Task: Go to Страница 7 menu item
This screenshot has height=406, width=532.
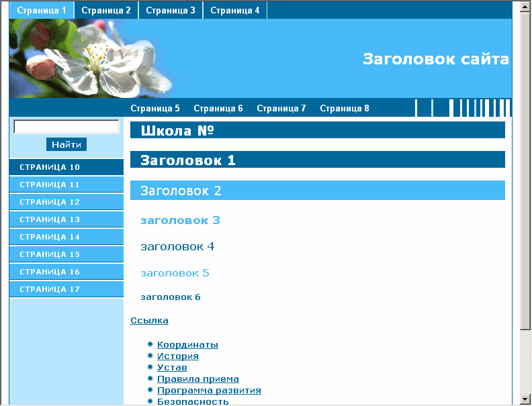Action: 281,109
